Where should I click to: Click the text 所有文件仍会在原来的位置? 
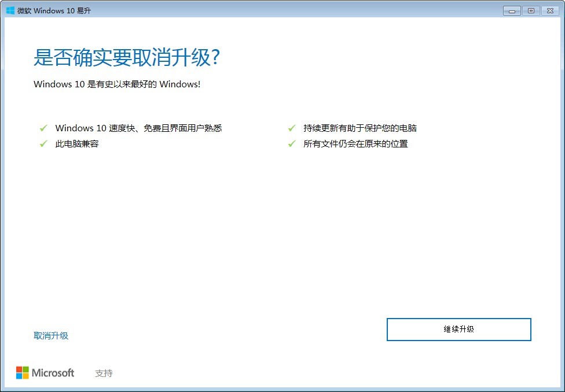tap(355, 143)
